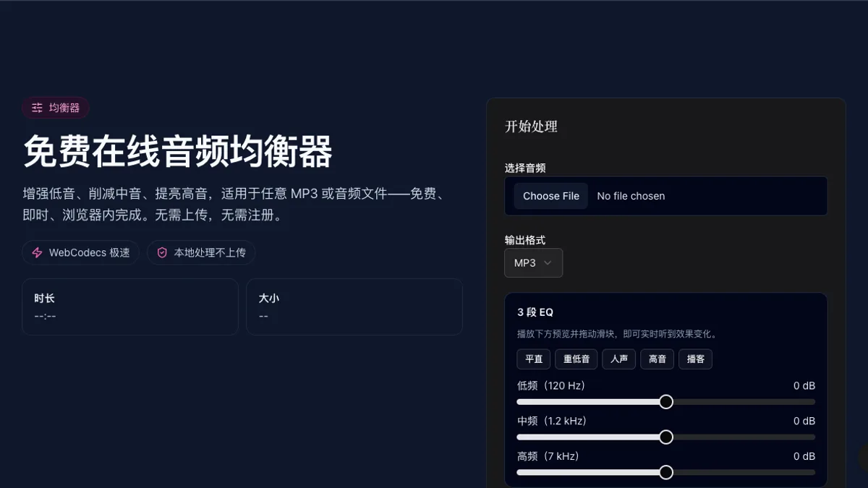Click the equalizer sliders icon in 均衡器 badge
This screenshot has height=488, width=868.
pyautogui.click(x=37, y=108)
